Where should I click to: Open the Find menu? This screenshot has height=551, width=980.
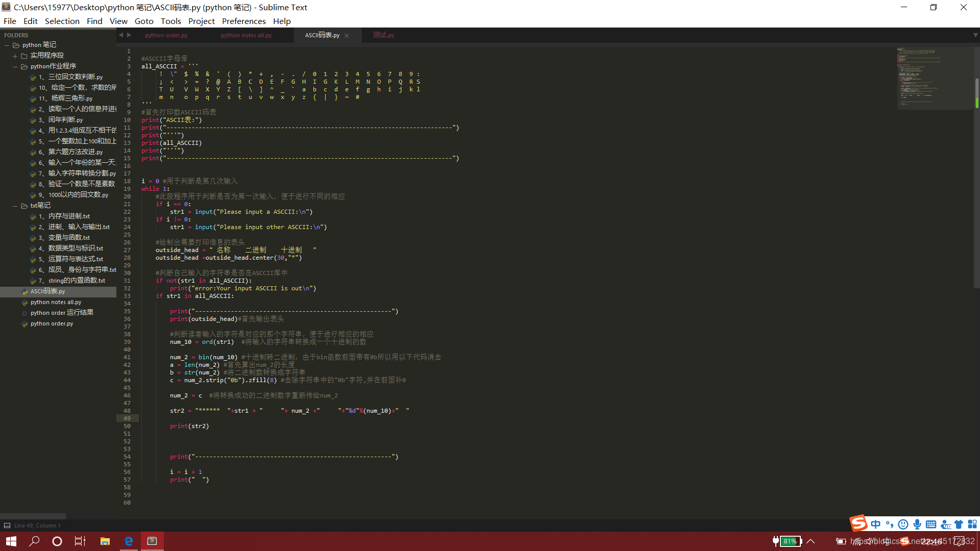94,21
